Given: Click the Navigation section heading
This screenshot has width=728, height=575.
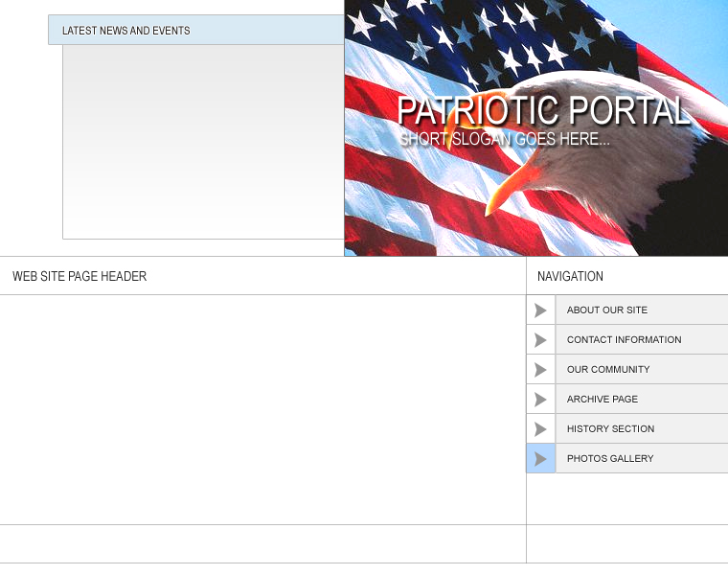Looking at the screenshot, I should 570,277.
